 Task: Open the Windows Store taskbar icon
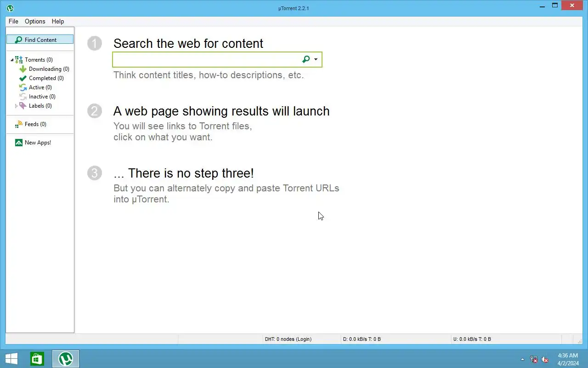click(37, 359)
